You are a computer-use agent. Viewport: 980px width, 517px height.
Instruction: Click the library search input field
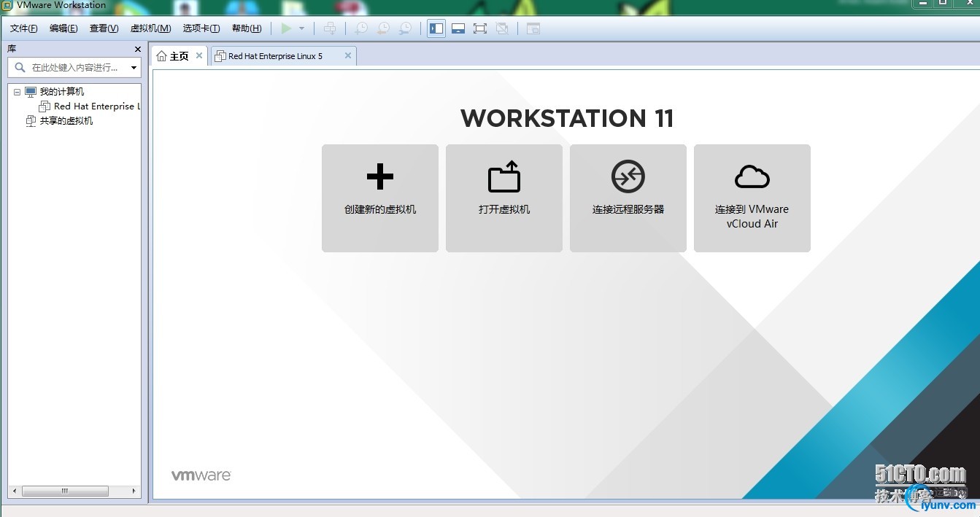74,67
